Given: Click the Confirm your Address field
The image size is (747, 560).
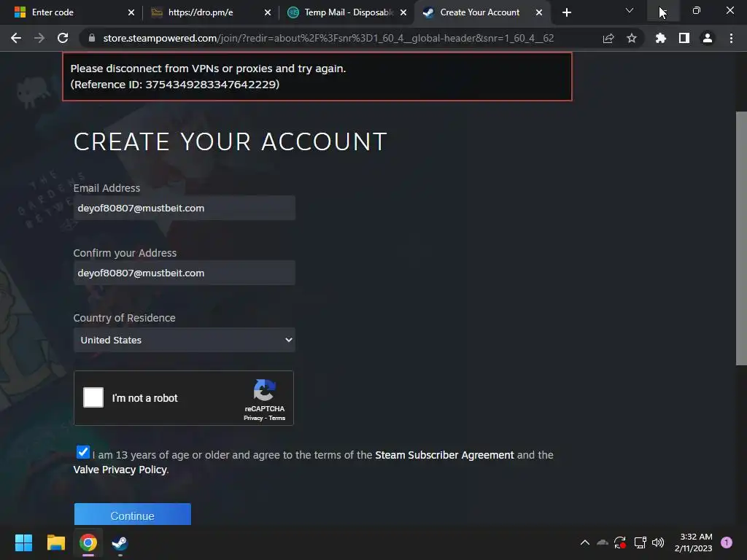Looking at the screenshot, I should 185,273.
